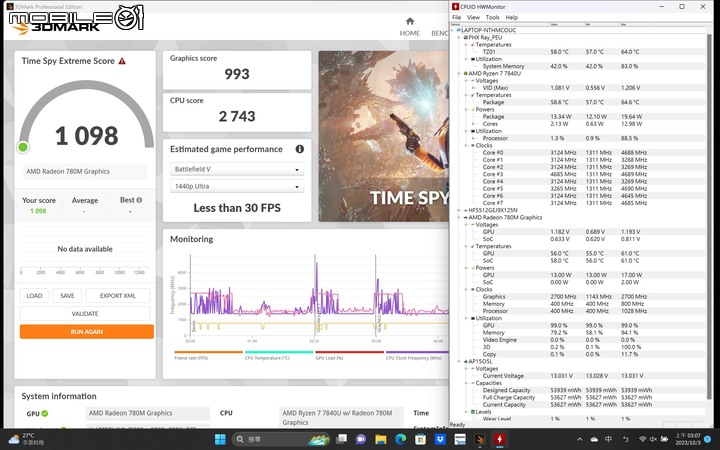
Task: Open the 1440p Ultra resolution dropdown
Action: pyautogui.click(x=237, y=186)
